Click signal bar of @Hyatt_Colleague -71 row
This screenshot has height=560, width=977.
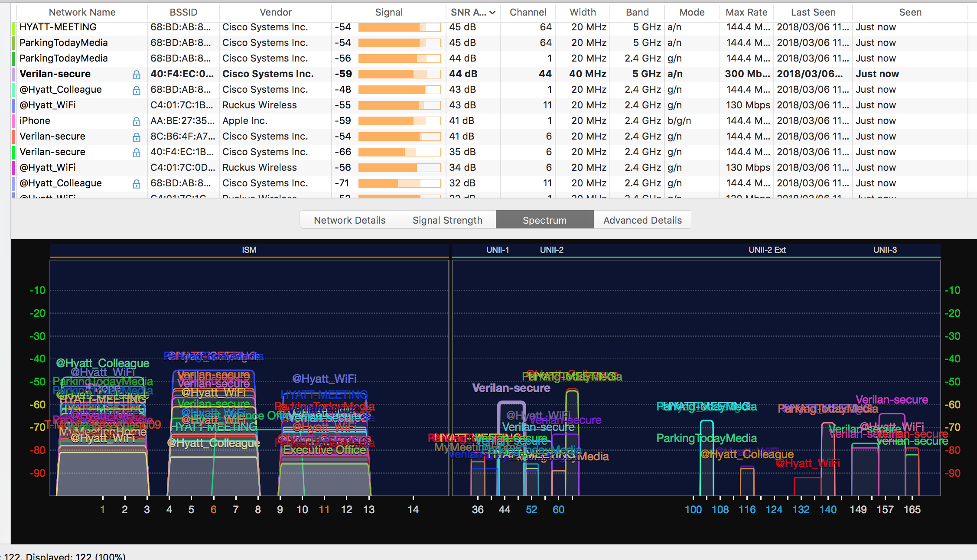[399, 184]
